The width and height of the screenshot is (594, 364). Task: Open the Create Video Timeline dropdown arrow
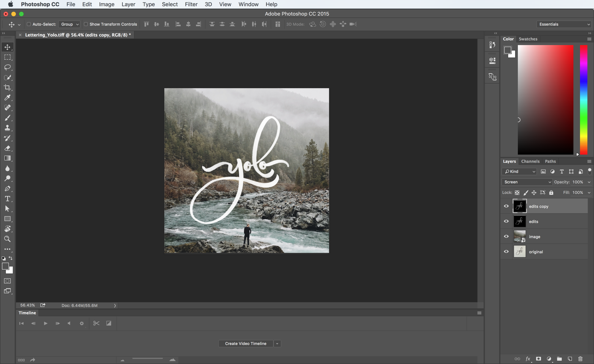(277, 344)
